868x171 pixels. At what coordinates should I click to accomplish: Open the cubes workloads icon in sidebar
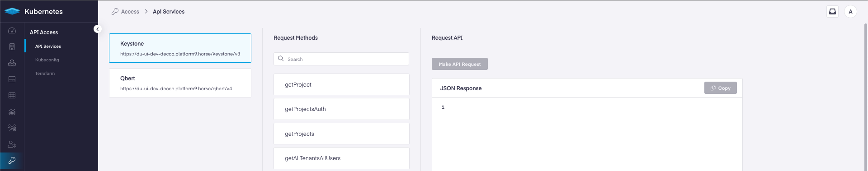pos(12,63)
